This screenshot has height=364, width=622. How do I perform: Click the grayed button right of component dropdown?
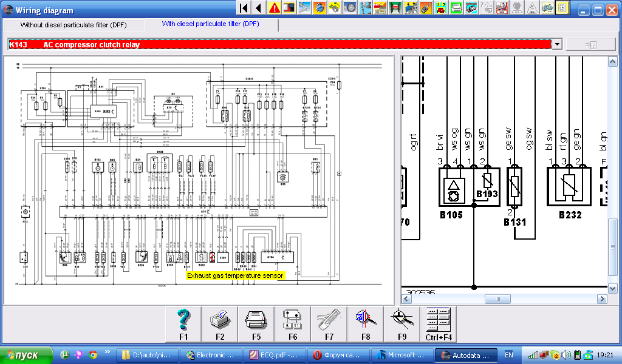click(590, 45)
